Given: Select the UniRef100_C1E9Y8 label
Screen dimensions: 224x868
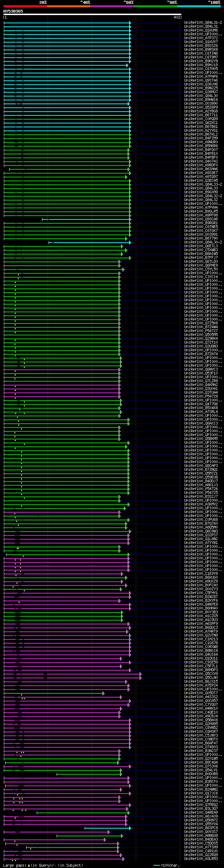Looking at the screenshot, I should click(x=201, y=573).
